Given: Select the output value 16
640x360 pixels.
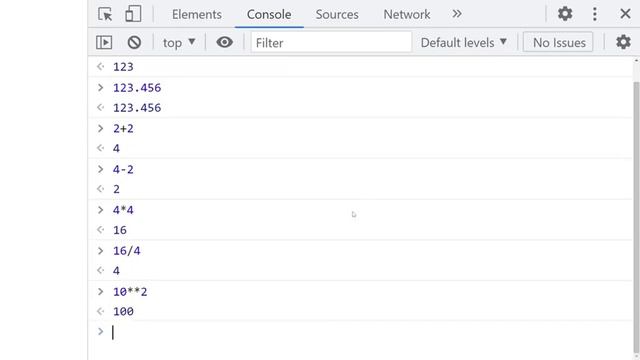Looking at the screenshot, I should coord(120,230).
